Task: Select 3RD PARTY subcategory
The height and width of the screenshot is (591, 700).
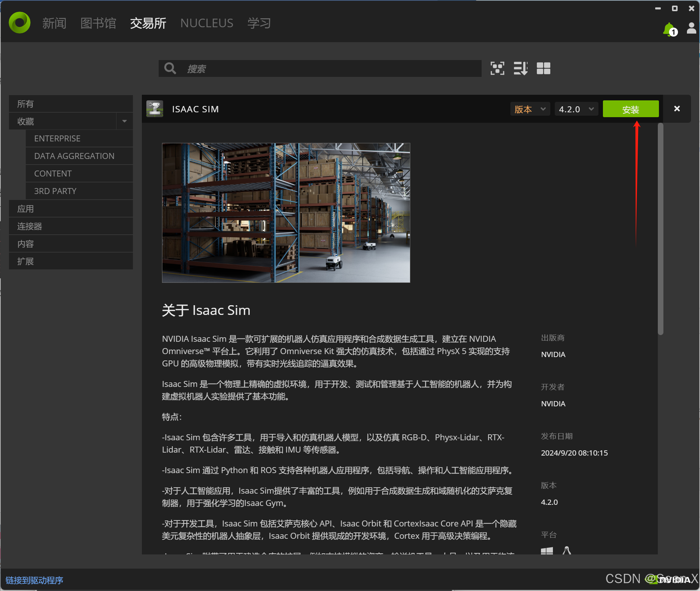Action: click(x=79, y=191)
